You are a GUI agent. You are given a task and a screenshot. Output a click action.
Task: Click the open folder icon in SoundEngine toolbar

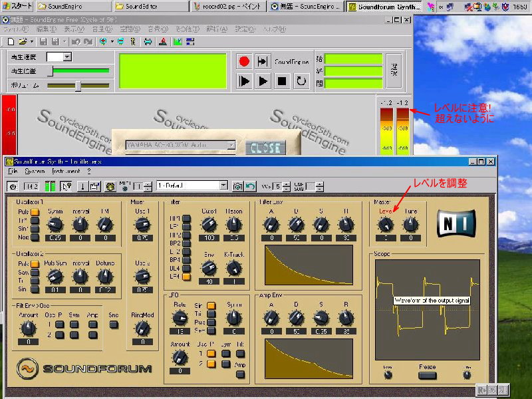23,41
